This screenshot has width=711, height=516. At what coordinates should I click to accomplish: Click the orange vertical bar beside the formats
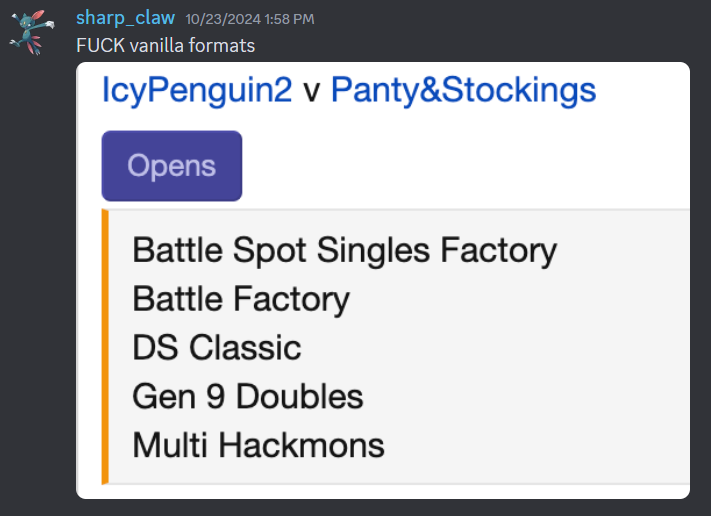tap(104, 346)
